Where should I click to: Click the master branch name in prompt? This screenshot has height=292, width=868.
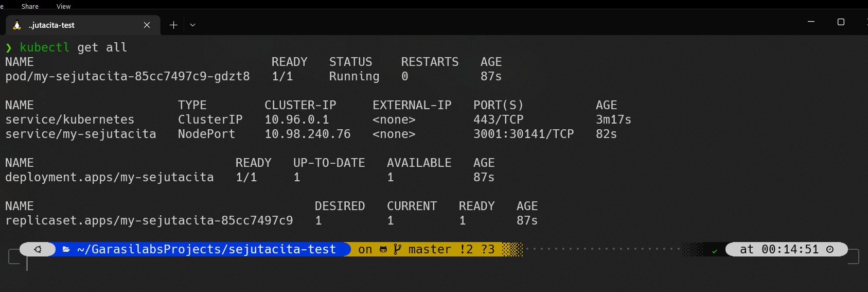430,249
